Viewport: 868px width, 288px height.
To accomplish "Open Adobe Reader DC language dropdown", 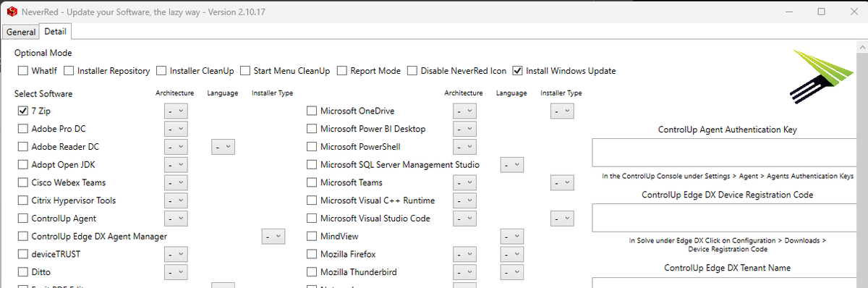I will pyautogui.click(x=224, y=147).
